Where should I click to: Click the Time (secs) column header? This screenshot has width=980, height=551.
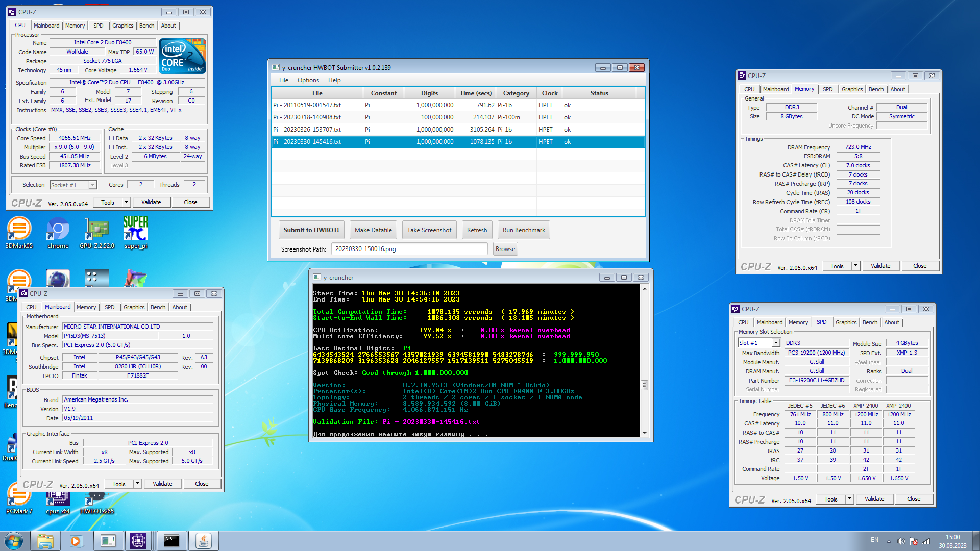[475, 93]
